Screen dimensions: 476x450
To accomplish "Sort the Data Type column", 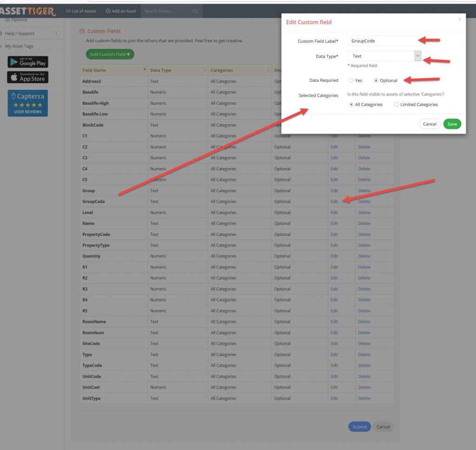I will [205, 70].
